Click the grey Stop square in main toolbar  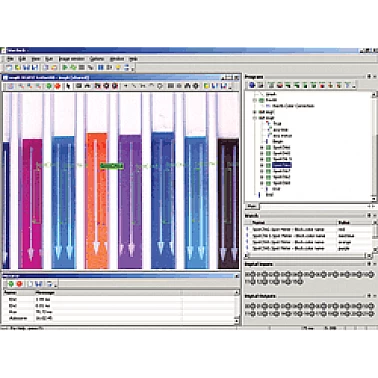point(81,68)
